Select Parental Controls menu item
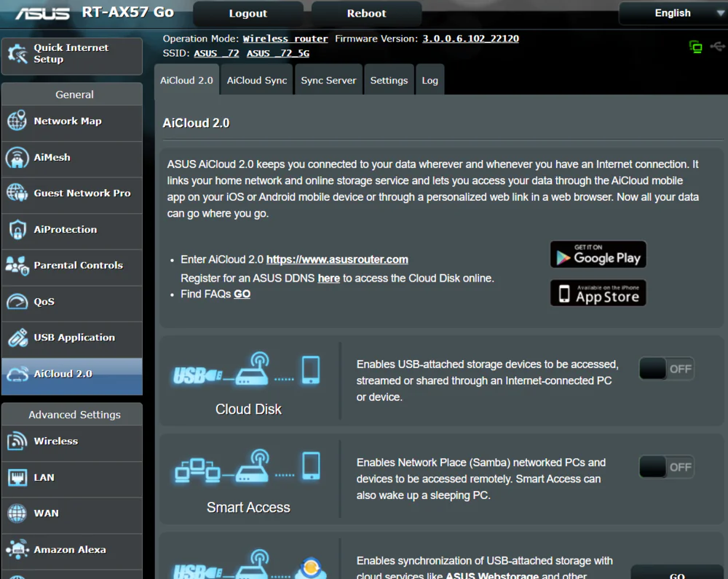 (x=72, y=265)
